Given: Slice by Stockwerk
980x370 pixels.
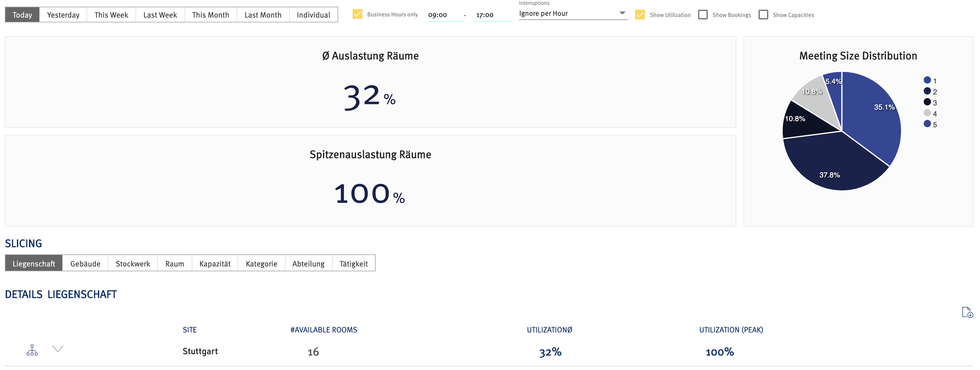Looking at the screenshot, I should 133,263.
